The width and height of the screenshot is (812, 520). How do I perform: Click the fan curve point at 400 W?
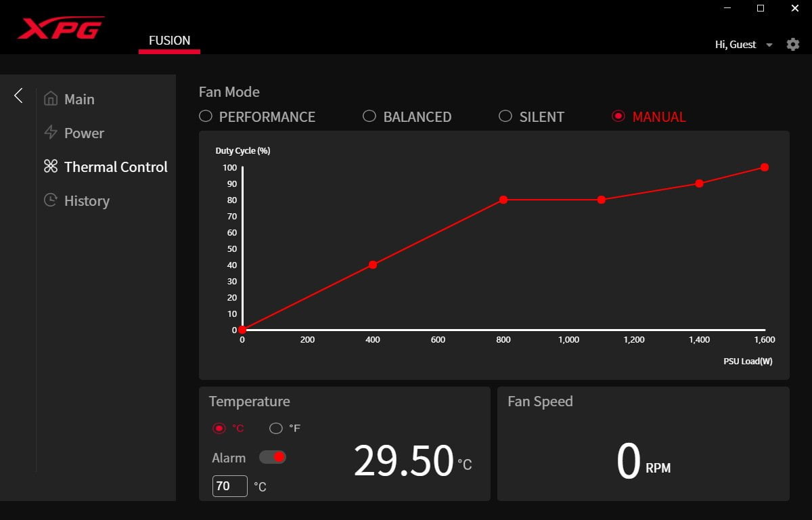[x=373, y=265]
